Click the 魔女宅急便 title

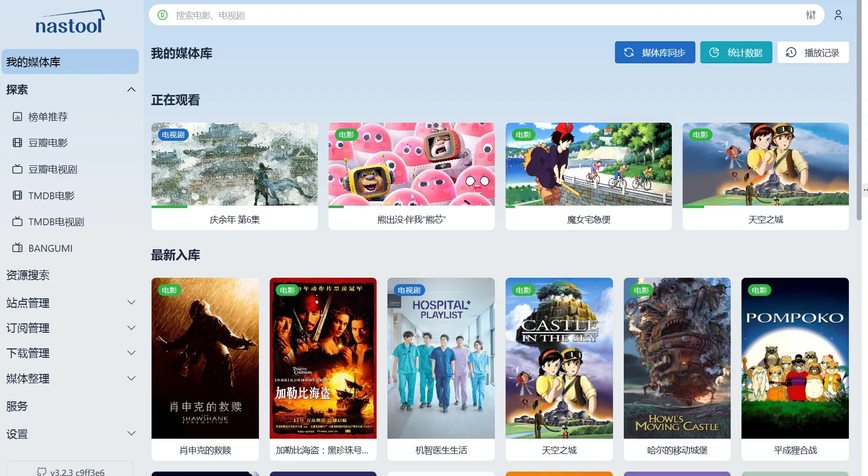(x=588, y=220)
